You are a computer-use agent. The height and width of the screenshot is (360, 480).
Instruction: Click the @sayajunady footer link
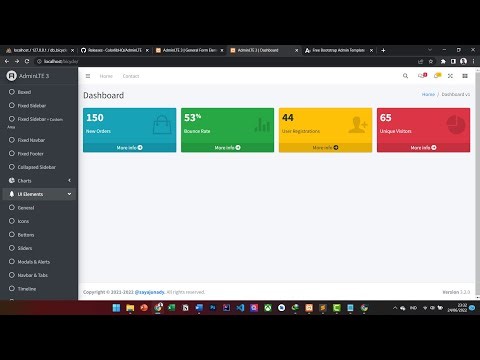pos(150,292)
